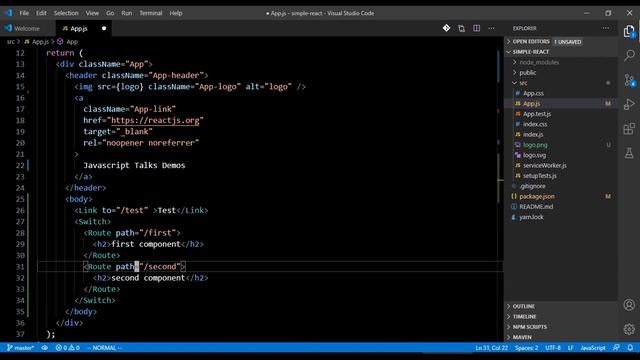
Task: Click src in the breadcrumb path
Action: 11,42
